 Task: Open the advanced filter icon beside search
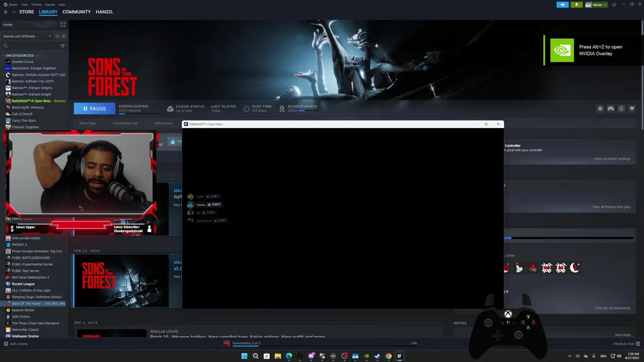(x=63, y=46)
